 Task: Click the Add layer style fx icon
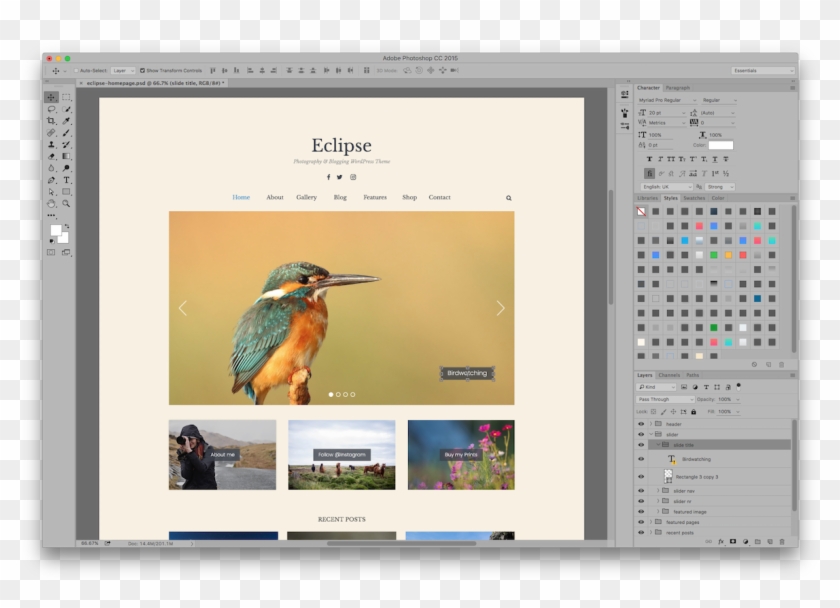(722, 541)
